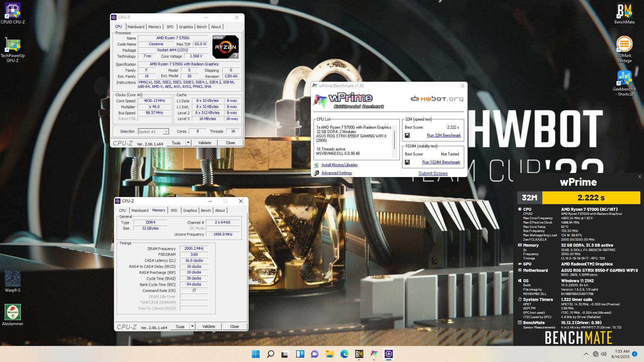Image resolution: width=644 pixels, height=362 pixels.
Task: Click Uncore Frequency value 1999.9 MHz
Action: click(x=223, y=234)
